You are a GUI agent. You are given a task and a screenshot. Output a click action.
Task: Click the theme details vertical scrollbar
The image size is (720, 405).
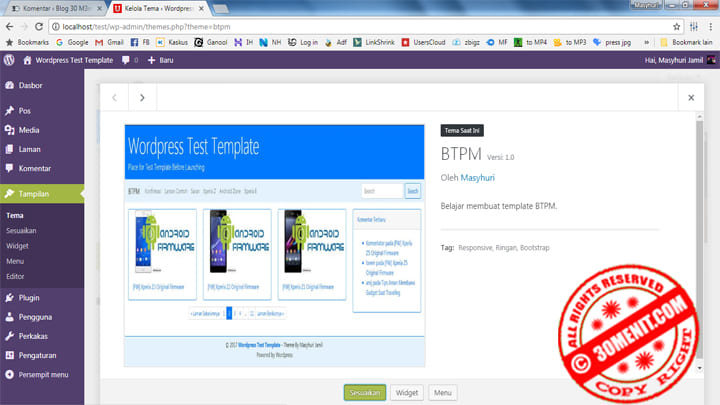click(x=700, y=239)
